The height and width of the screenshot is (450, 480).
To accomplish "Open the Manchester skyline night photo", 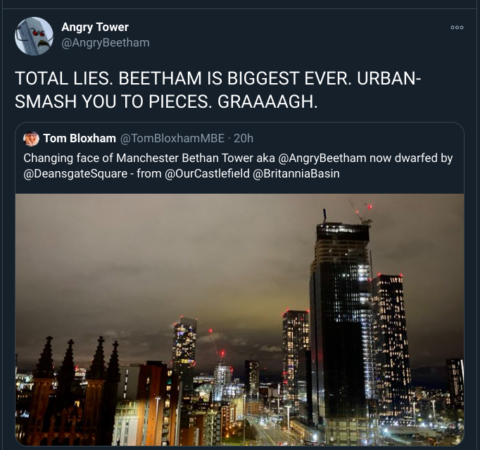I will pyautogui.click(x=240, y=320).
